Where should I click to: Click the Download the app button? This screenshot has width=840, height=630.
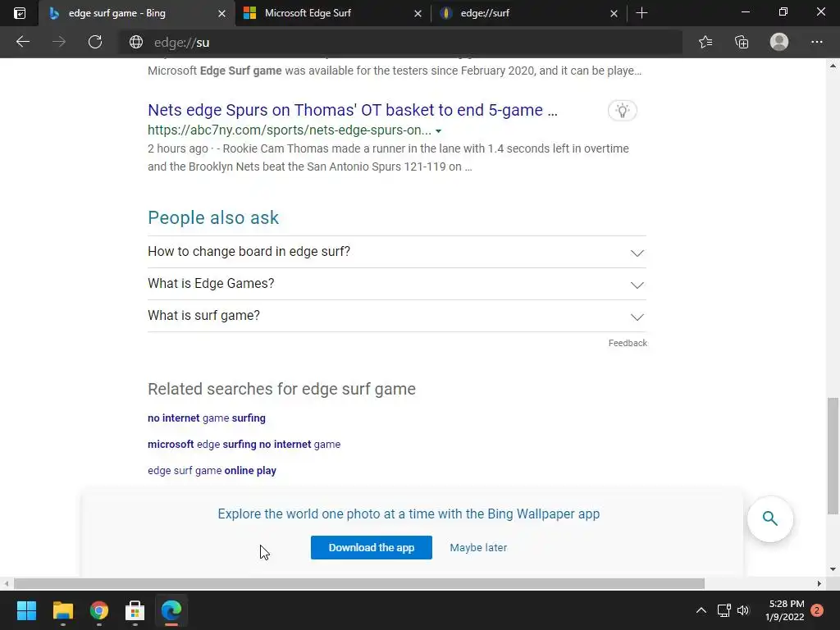(372, 547)
